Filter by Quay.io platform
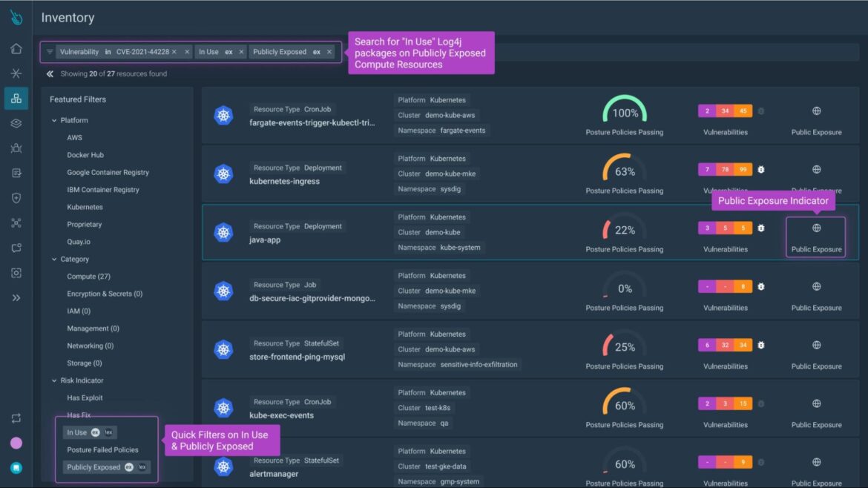 pyautogui.click(x=79, y=242)
